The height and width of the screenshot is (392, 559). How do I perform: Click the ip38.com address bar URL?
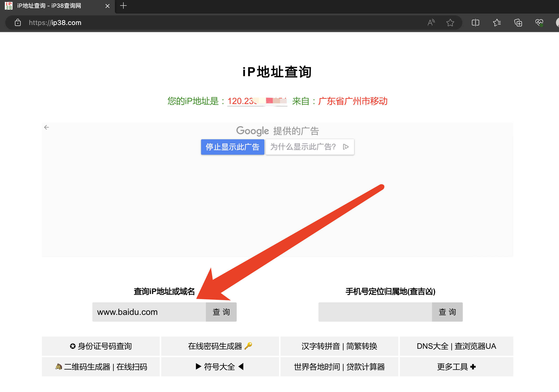(55, 23)
